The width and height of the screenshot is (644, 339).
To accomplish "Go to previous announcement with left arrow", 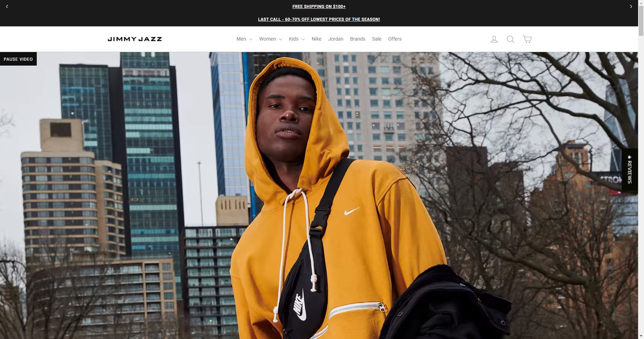I will (x=7, y=7).
